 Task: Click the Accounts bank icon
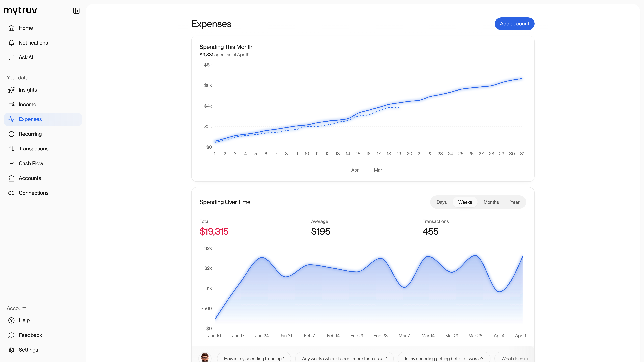[x=11, y=178]
